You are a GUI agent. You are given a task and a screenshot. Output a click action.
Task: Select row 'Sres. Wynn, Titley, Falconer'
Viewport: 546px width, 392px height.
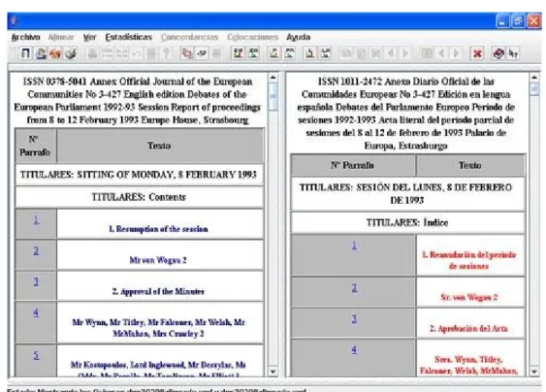click(470, 358)
